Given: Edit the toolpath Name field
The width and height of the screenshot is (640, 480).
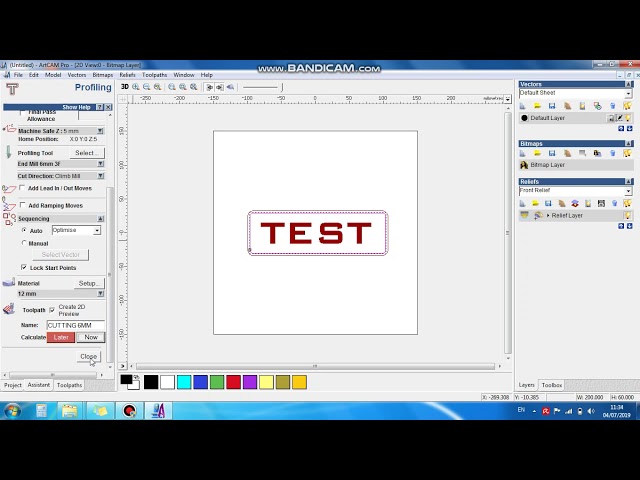Looking at the screenshot, I should [x=75, y=325].
